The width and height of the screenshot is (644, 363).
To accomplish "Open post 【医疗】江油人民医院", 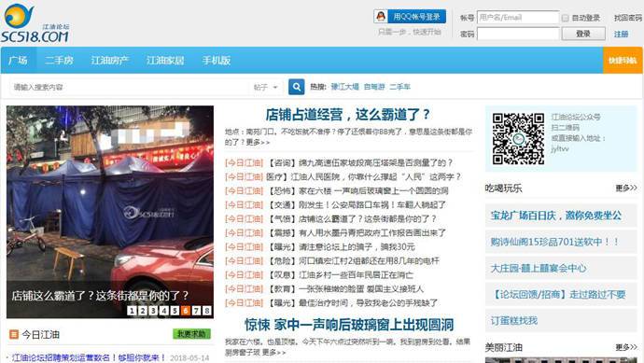I will pos(363,176).
